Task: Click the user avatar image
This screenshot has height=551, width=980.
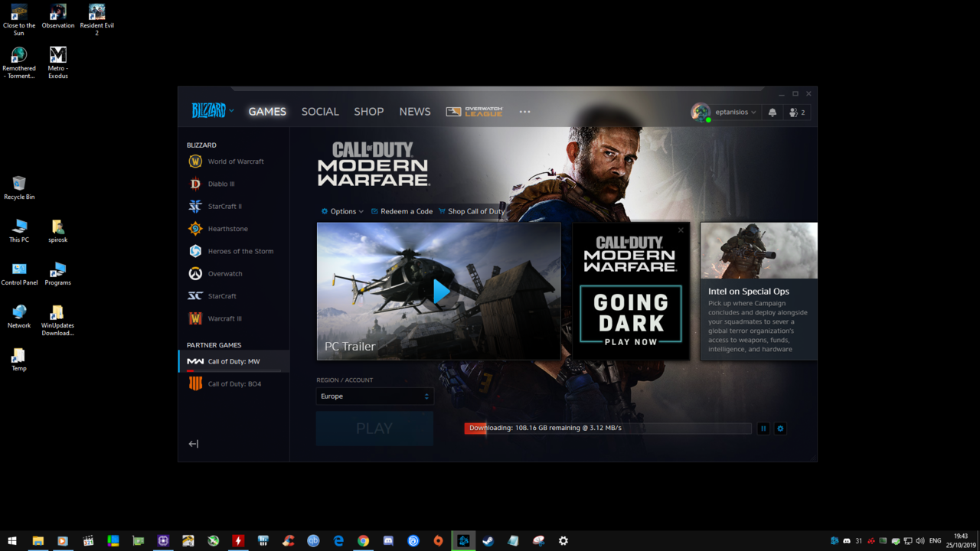Action: [700, 112]
